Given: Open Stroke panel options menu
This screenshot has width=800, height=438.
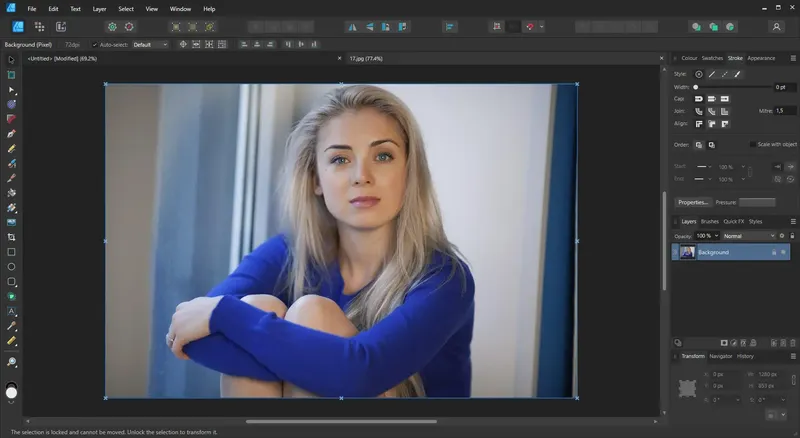Looking at the screenshot, I should click(x=793, y=58).
